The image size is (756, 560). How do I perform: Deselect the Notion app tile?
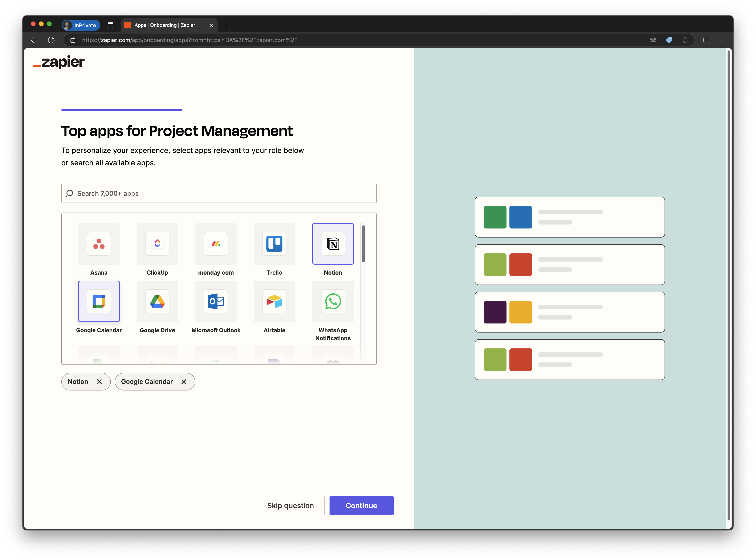(x=333, y=243)
